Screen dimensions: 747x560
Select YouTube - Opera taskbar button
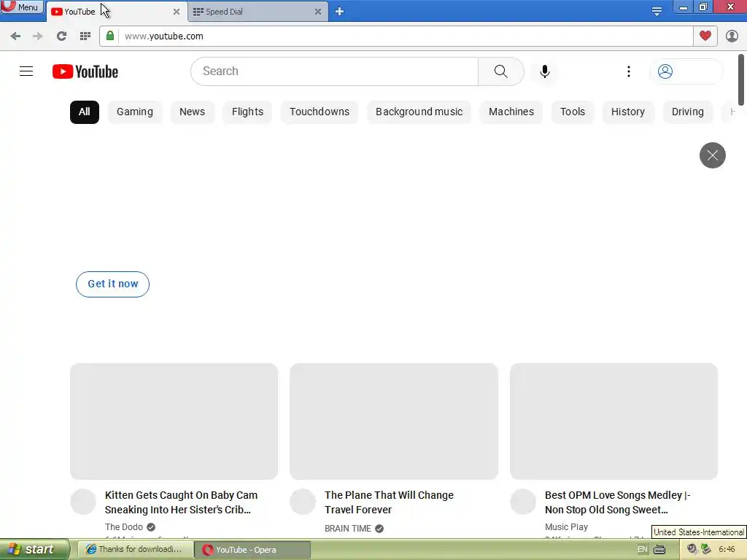(x=252, y=550)
